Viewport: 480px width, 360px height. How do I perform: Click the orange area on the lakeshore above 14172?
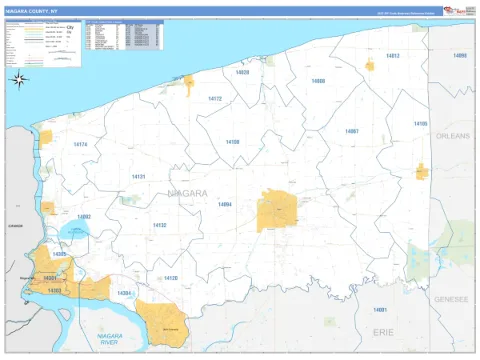point(189,85)
